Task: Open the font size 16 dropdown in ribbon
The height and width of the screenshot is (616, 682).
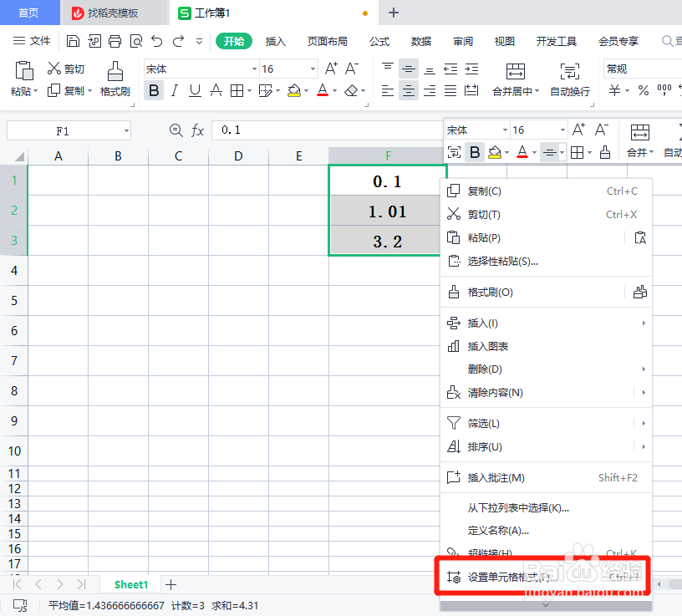Action: pos(313,69)
